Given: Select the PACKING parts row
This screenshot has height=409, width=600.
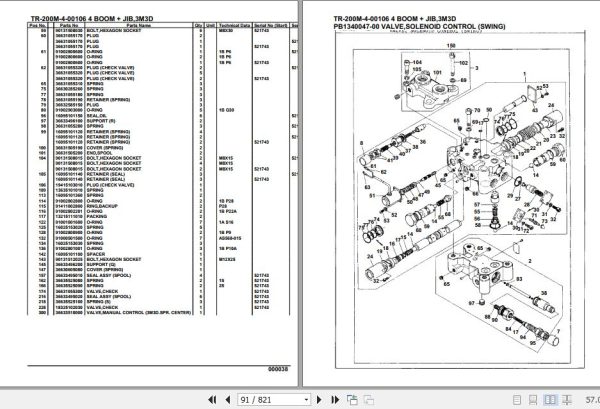Looking at the screenshot, I should pos(161,217).
